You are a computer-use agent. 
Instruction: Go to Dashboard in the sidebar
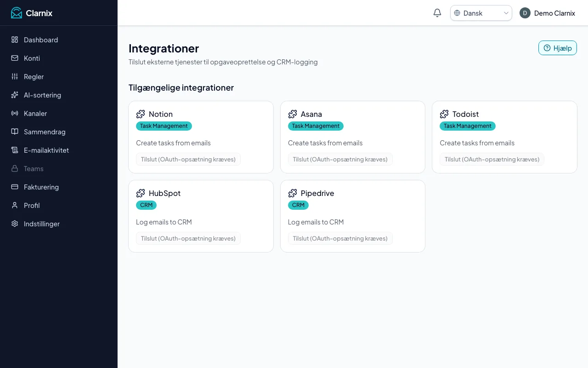tap(59, 40)
